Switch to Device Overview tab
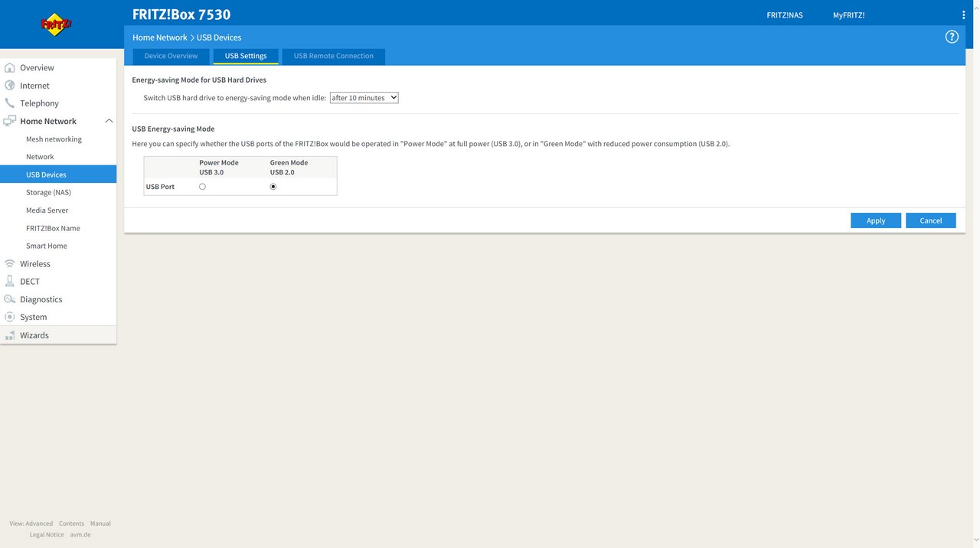The width and height of the screenshot is (980, 548). pos(171,56)
